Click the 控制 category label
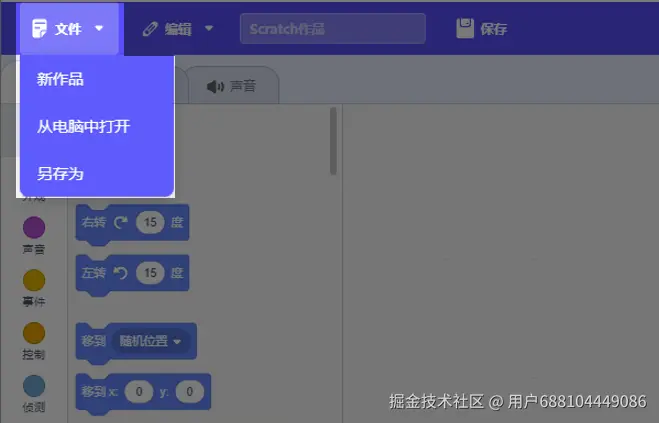 (x=34, y=354)
